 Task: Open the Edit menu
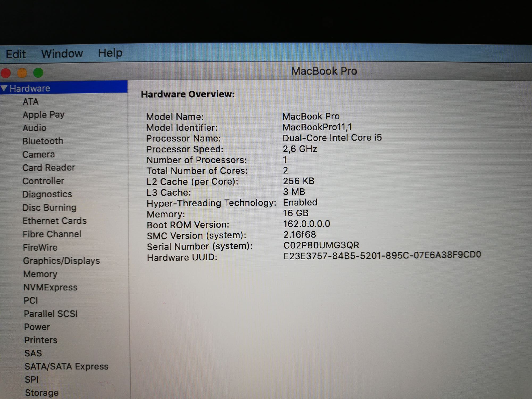tap(16, 54)
